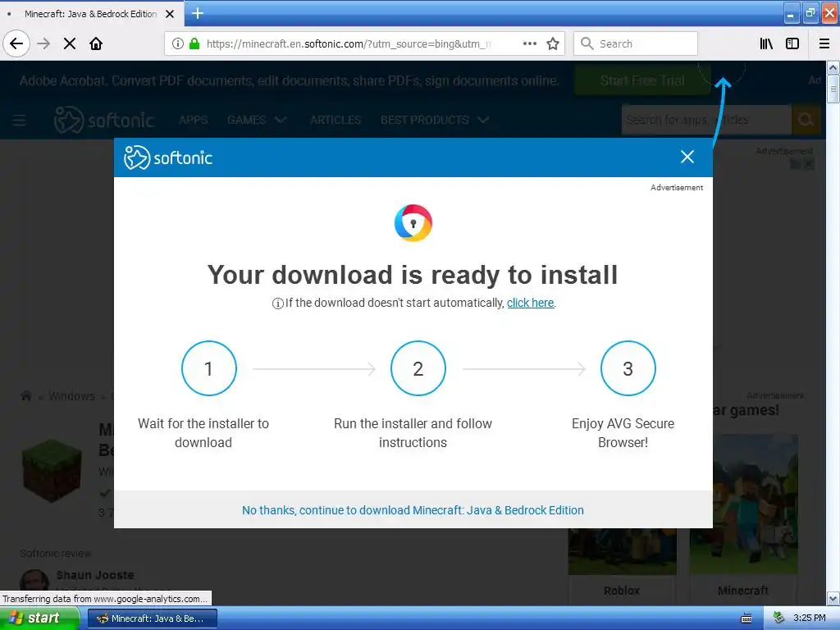The height and width of the screenshot is (630, 840).
Task: Go back using the browser Back arrow
Action: point(16,43)
